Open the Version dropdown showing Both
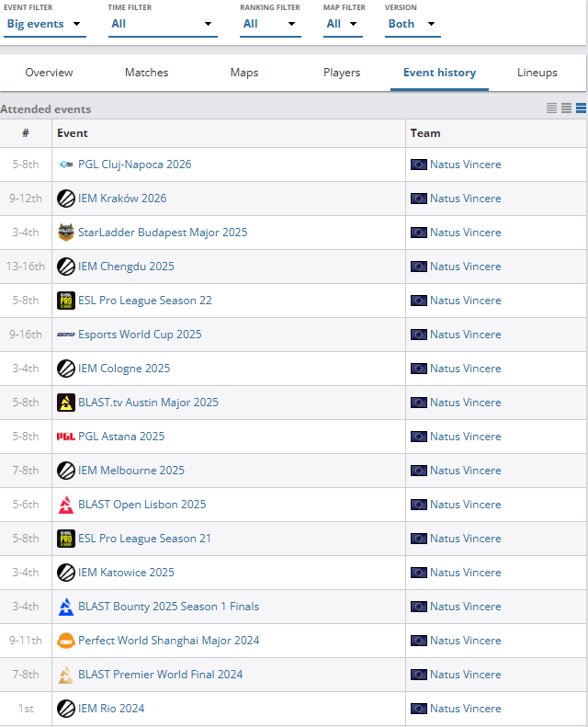588x727 pixels. pos(413,24)
